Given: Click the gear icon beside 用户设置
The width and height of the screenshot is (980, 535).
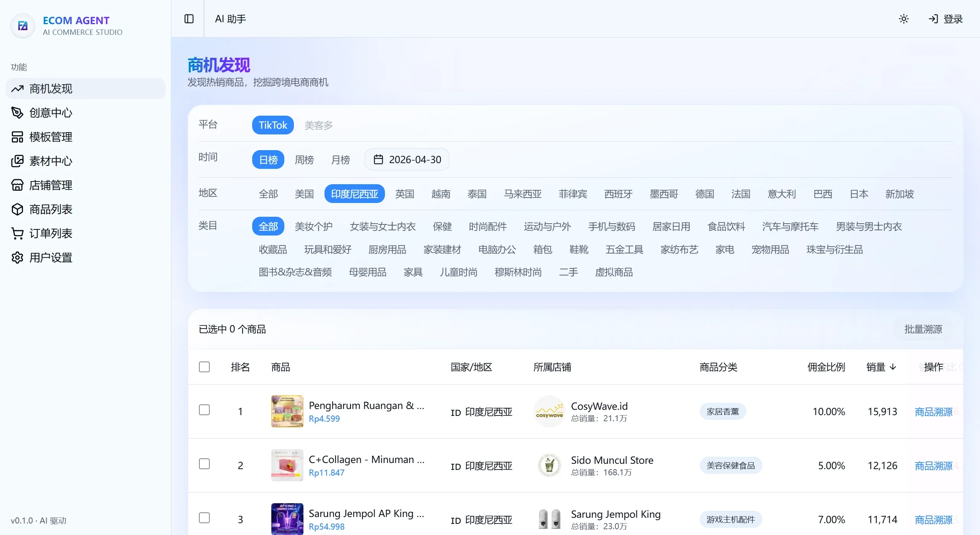Looking at the screenshot, I should pos(17,258).
